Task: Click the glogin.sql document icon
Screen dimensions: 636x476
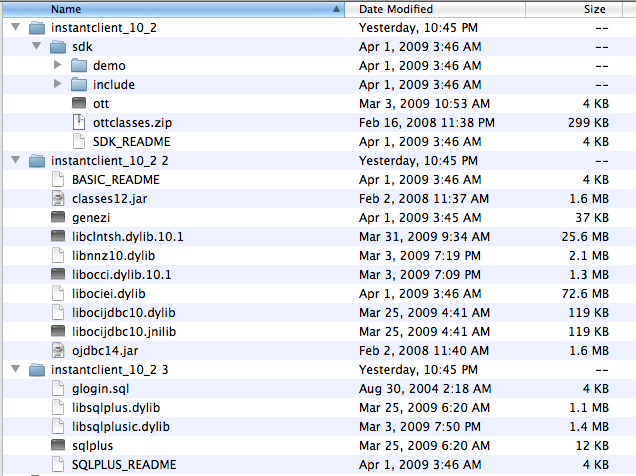Action: click(x=59, y=388)
